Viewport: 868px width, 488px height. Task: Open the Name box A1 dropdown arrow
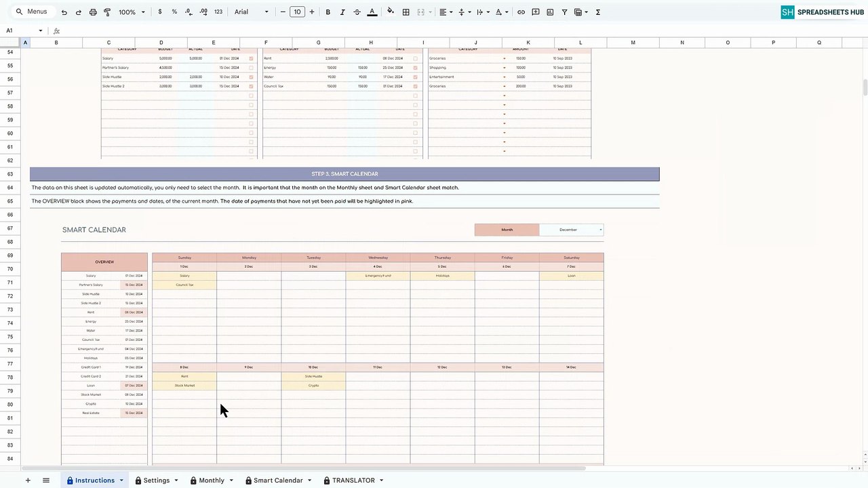41,30
